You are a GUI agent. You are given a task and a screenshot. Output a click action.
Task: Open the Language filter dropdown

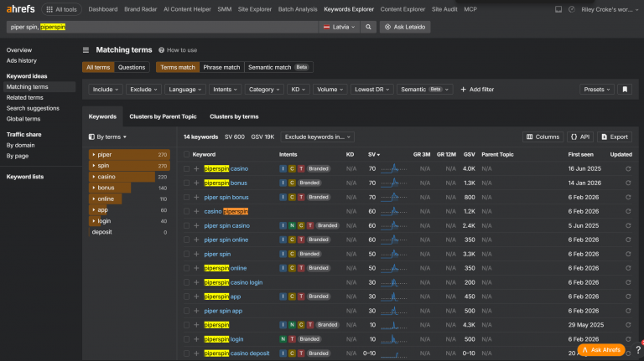pyautogui.click(x=184, y=90)
